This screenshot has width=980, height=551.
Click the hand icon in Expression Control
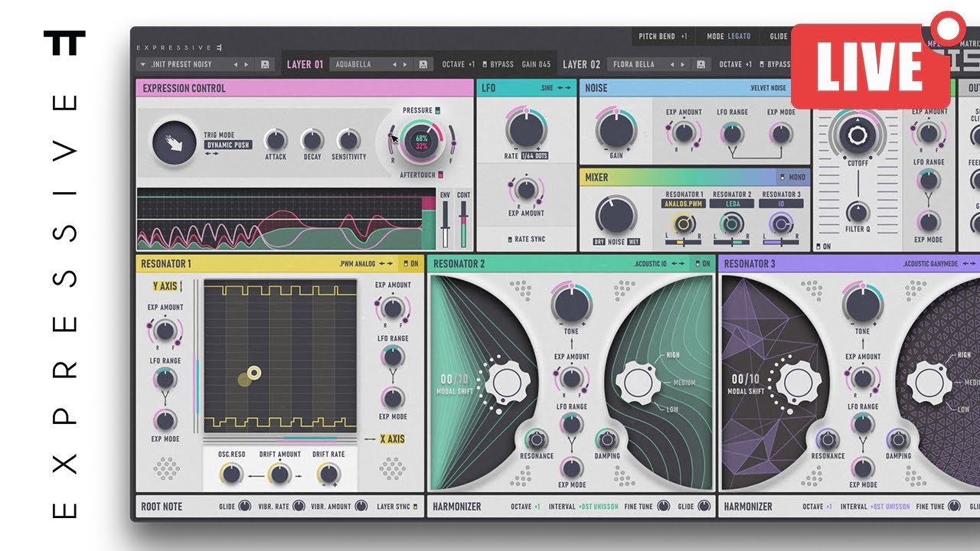(175, 143)
